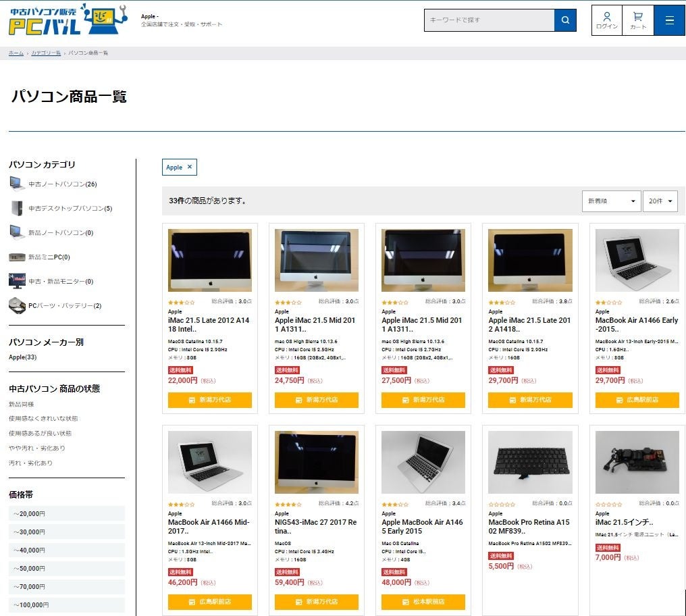Open Apple iMac 21.5 Late 2012 A1418 title

[x=529, y=324]
